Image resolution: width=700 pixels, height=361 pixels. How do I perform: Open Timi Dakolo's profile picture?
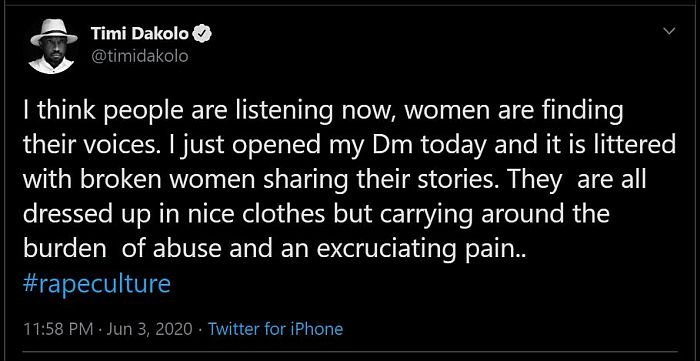pyautogui.click(x=53, y=46)
